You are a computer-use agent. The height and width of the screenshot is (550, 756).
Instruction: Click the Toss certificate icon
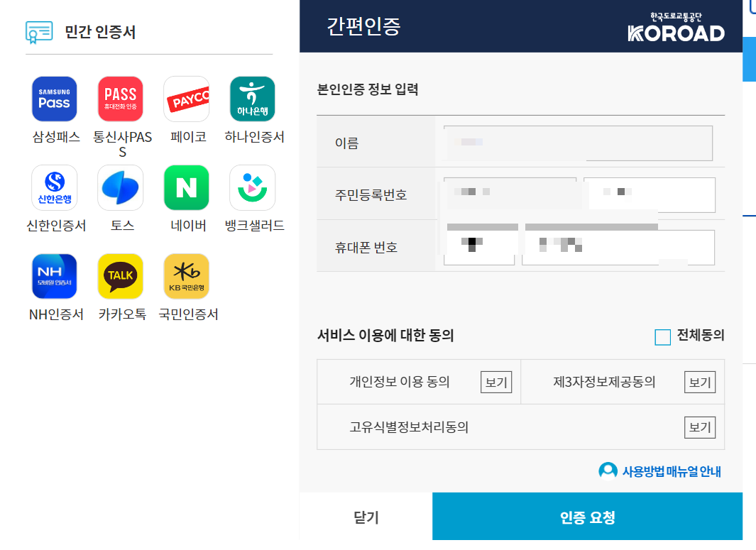pyautogui.click(x=120, y=187)
